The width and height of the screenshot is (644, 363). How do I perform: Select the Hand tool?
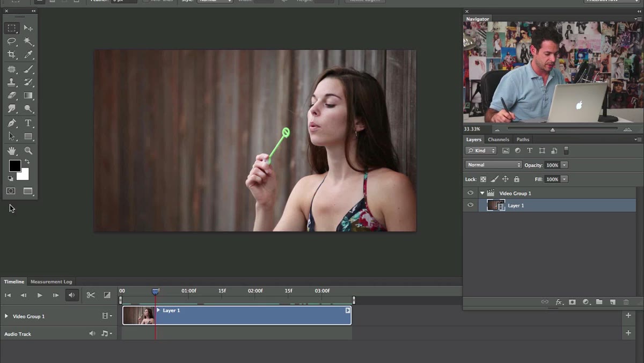point(12,151)
